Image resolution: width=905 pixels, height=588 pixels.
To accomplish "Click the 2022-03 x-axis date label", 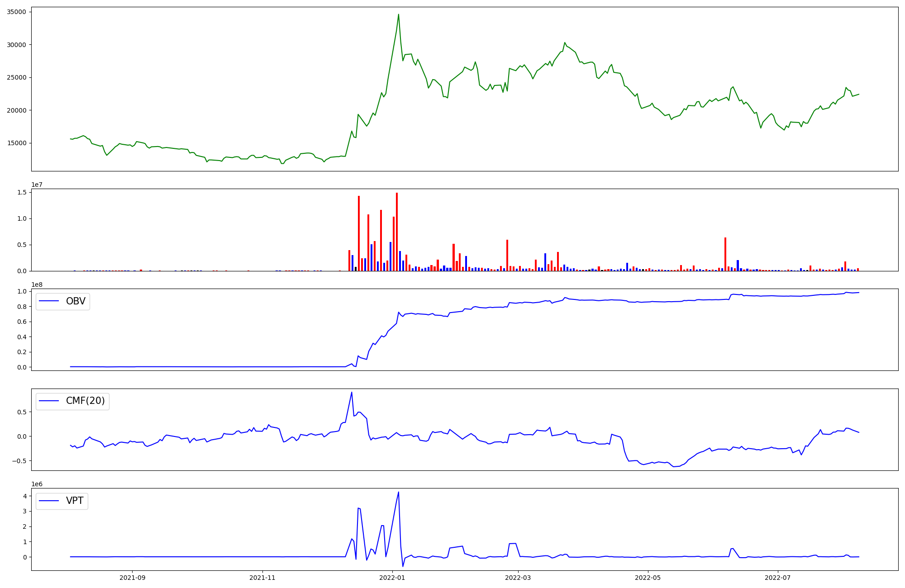I will (x=518, y=578).
